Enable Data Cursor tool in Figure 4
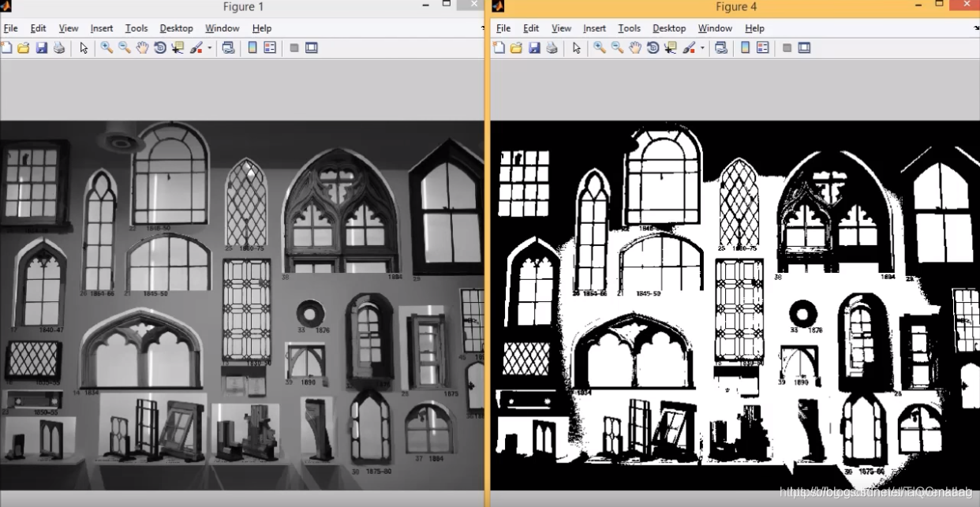The width and height of the screenshot is (980, 507). (x=671, y=48)
